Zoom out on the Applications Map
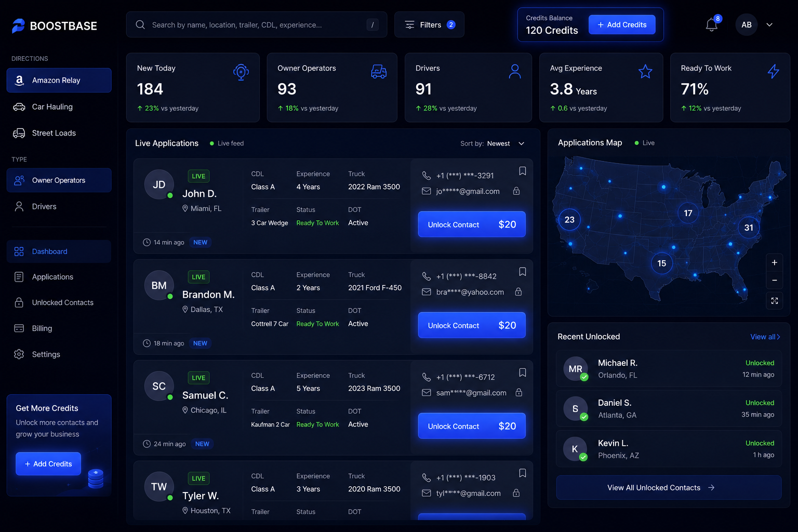798x532 pixels. 775,281
